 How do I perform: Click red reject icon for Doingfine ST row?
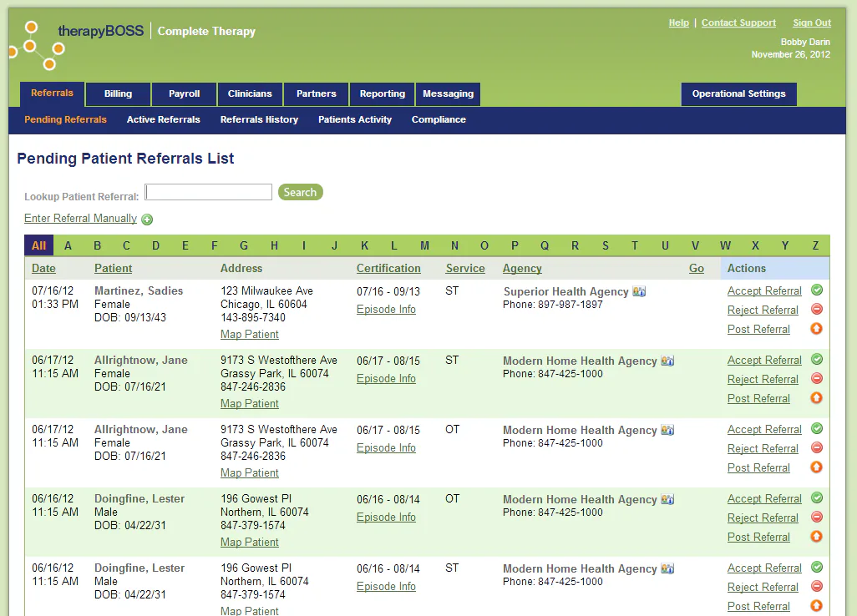817,587
